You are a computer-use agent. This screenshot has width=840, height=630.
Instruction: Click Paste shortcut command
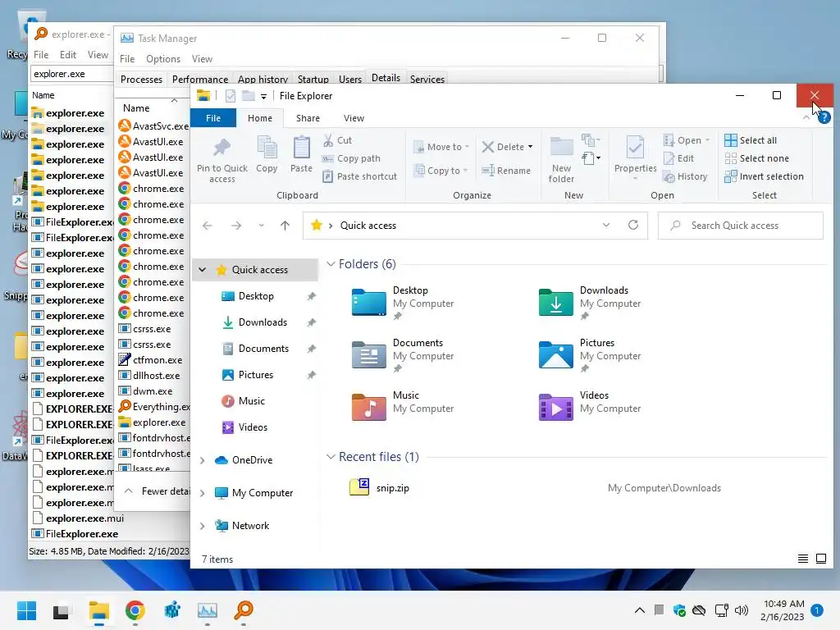pyautogui.click(x=360, y=176)
